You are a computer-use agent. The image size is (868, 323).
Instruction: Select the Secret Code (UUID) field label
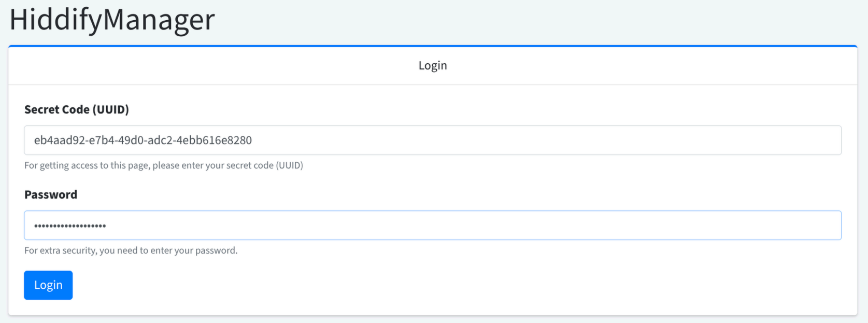[77, 109]
